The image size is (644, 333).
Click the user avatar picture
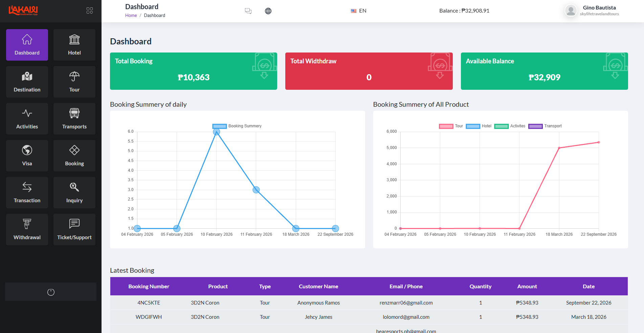(x=571, y=11)
